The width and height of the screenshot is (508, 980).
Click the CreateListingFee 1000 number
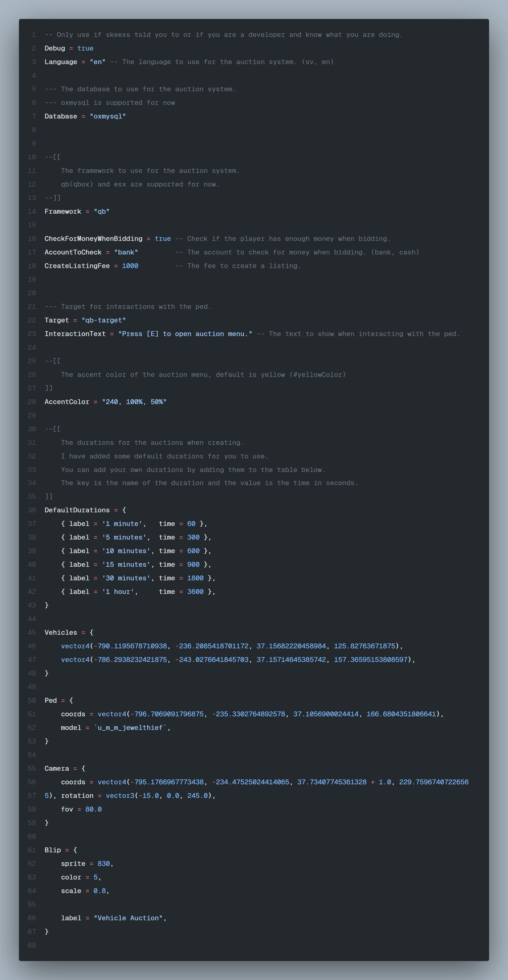coord(130,266)
